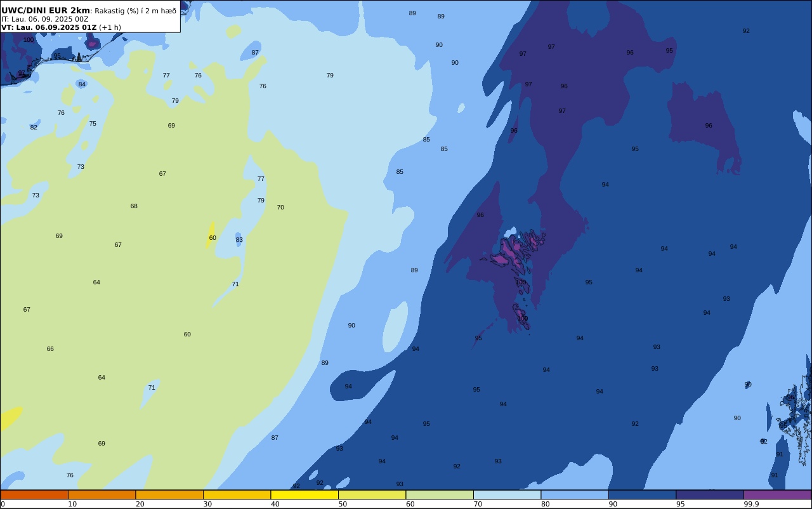
Task: Click the legend tick label '30'
Action: point(207,504)
